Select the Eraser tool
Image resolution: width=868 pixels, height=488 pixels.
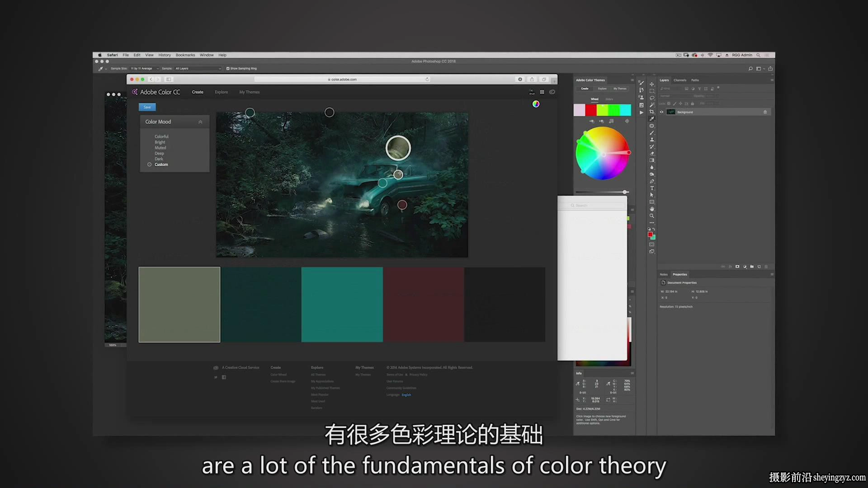click(x=652, y=154)
